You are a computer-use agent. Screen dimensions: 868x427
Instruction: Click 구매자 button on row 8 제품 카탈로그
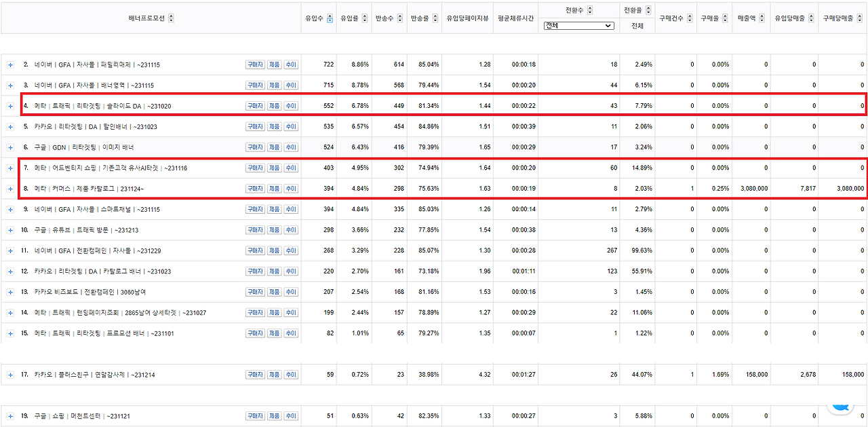[255, 189]
